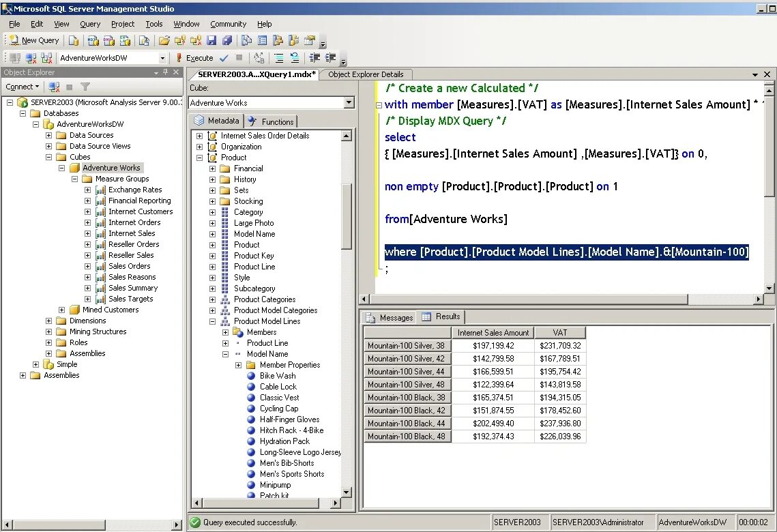Viewport: 777px width, 532px height.
Task: Show Object Explorer via toolbar icon
Action: [x=278, y=41]
